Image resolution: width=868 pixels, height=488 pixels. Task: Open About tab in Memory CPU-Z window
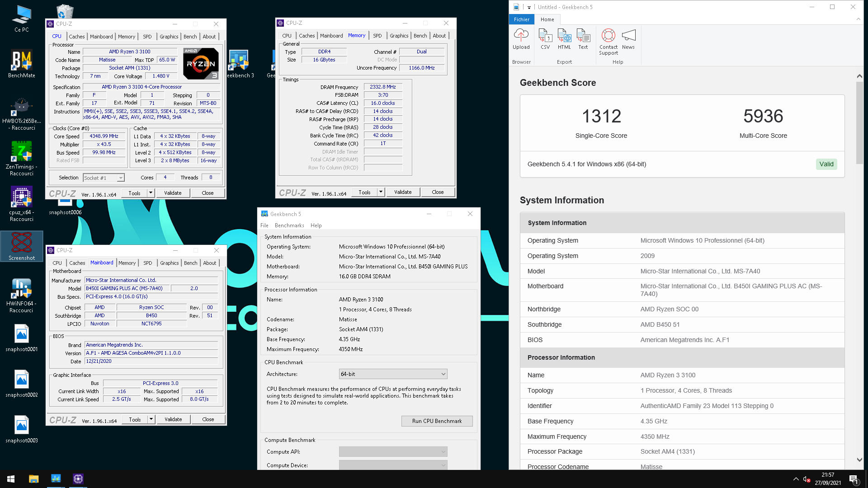[x=439, y=36]
